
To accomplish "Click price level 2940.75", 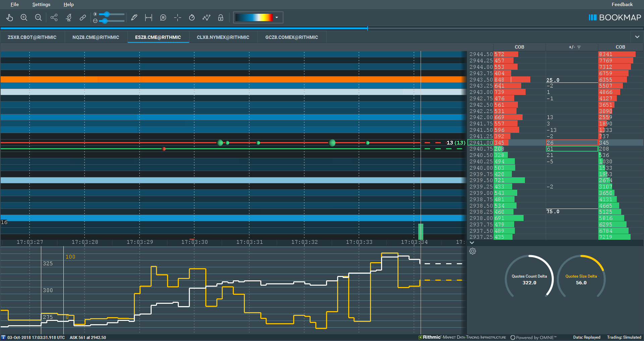I will 481,149.
